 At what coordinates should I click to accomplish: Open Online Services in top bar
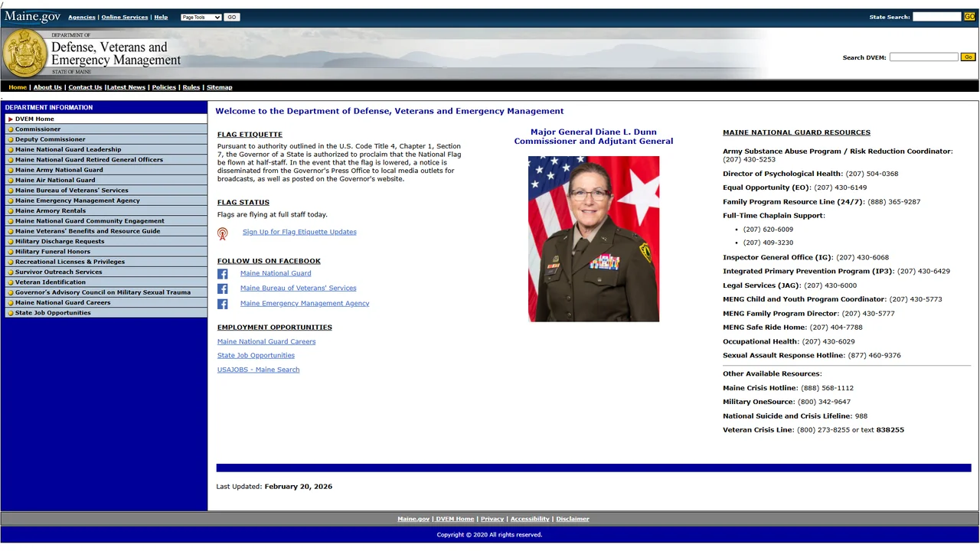(126, 17)
